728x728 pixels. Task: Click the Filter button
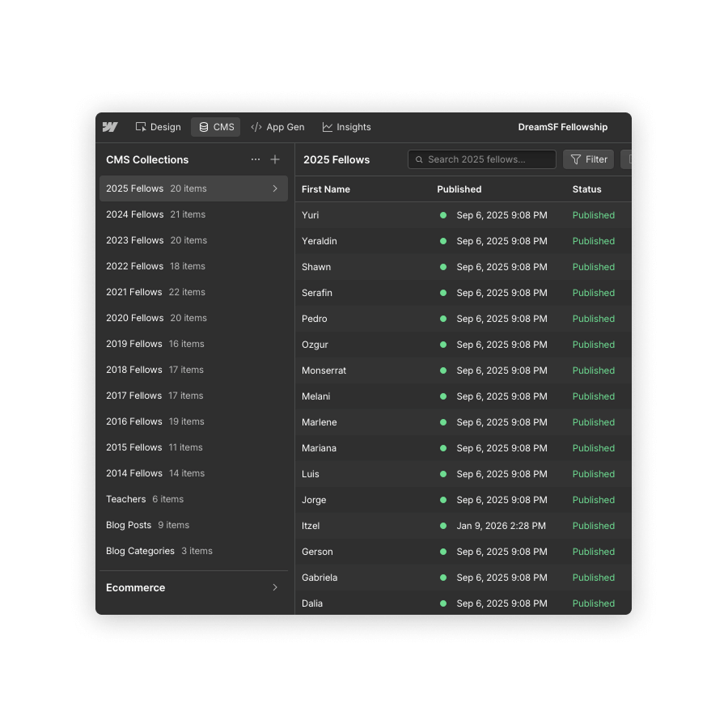click(x=589, y=159)
